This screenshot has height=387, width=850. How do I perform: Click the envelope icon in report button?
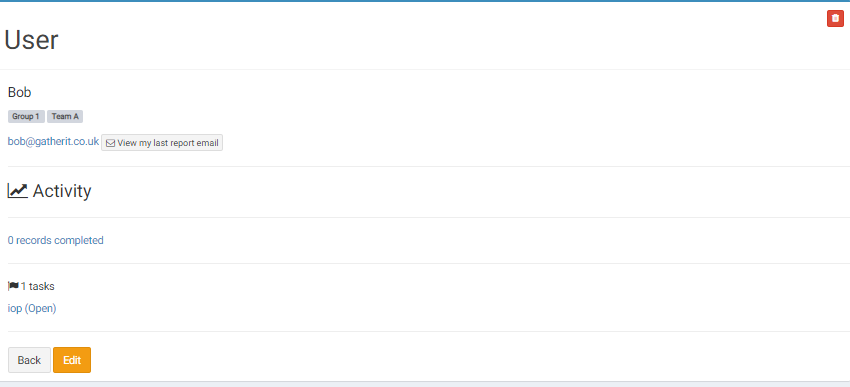click(x=110, y=143)
